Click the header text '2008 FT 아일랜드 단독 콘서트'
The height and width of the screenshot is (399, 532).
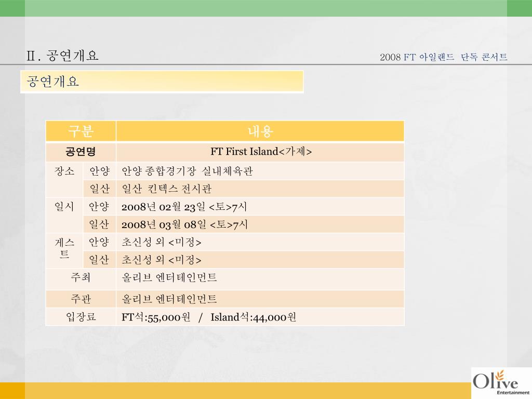[444, 57]
